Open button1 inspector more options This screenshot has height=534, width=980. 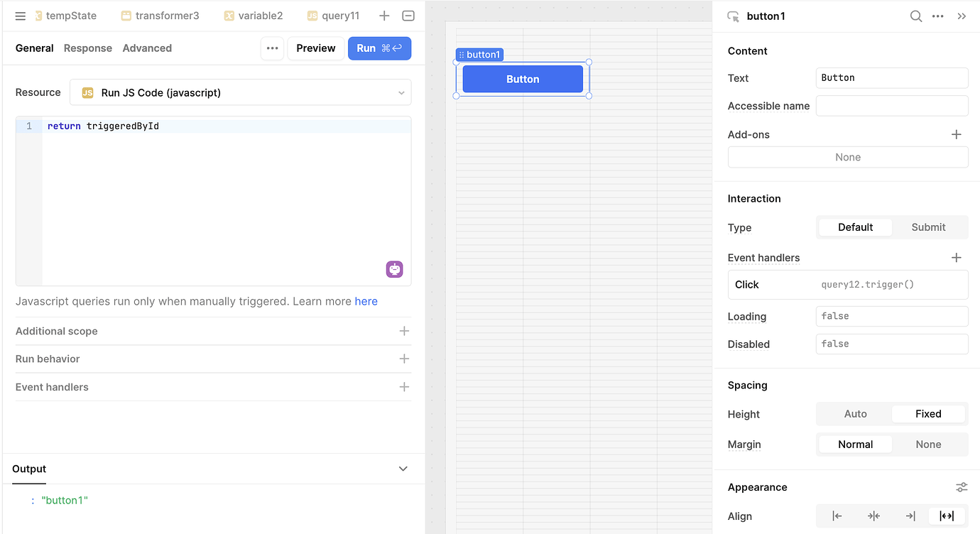tap(938, 16)
